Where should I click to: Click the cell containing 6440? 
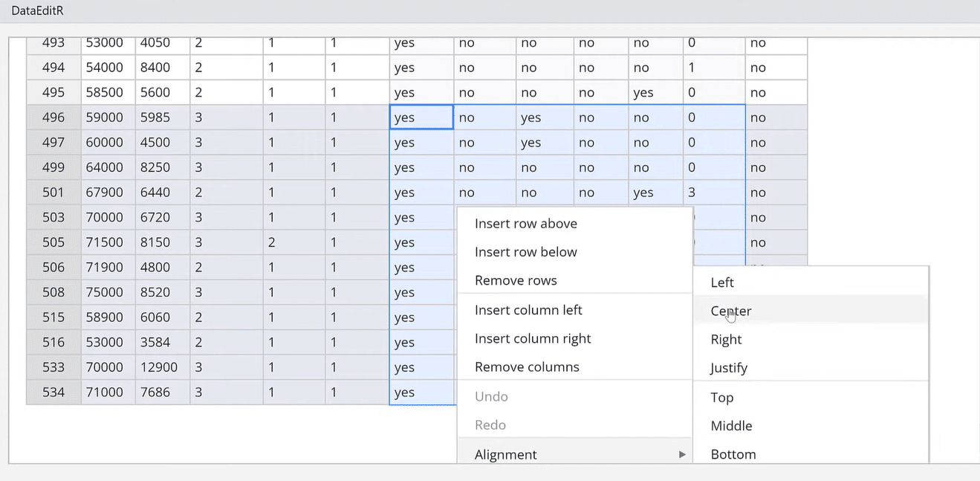coord(163,193)
